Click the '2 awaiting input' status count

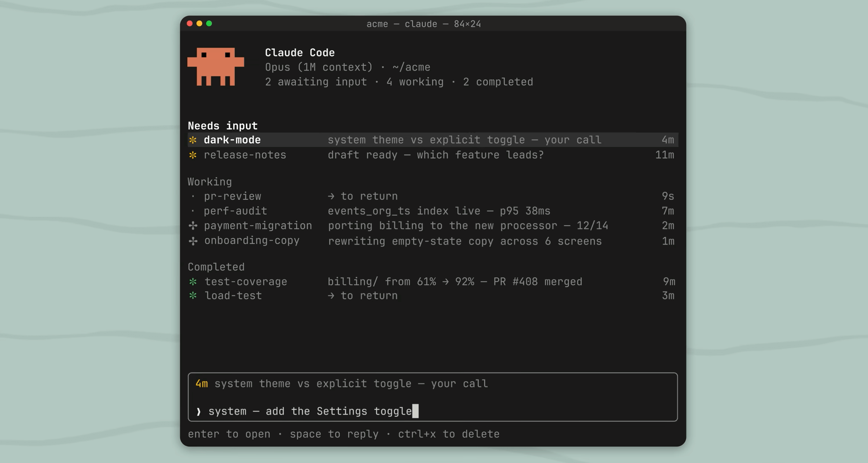coord(316,82)
